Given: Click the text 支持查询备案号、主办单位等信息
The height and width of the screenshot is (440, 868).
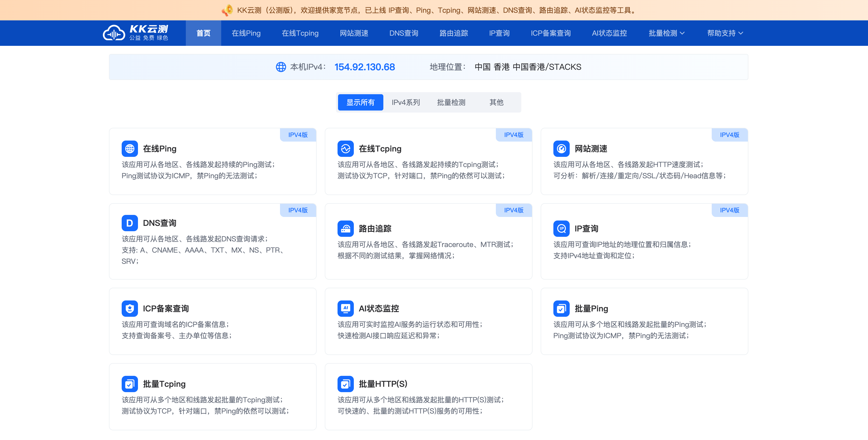Looking at the screenshot, I should (x=177, y=336).
